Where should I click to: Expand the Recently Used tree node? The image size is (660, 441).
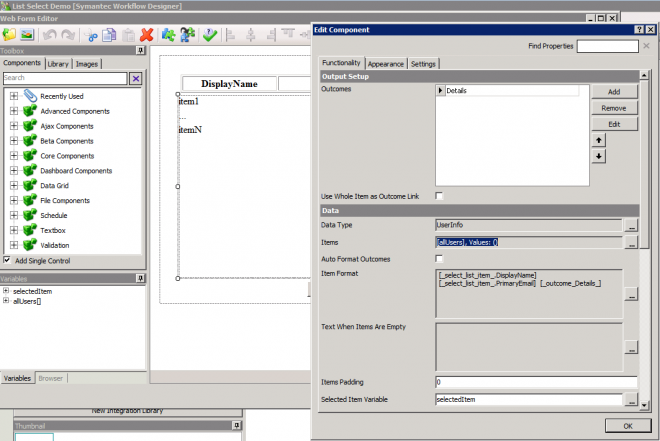click(x=14, y=96)
